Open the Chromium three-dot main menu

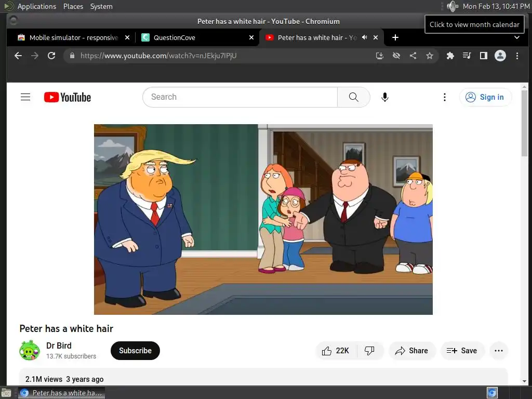[x=517, y=56]
